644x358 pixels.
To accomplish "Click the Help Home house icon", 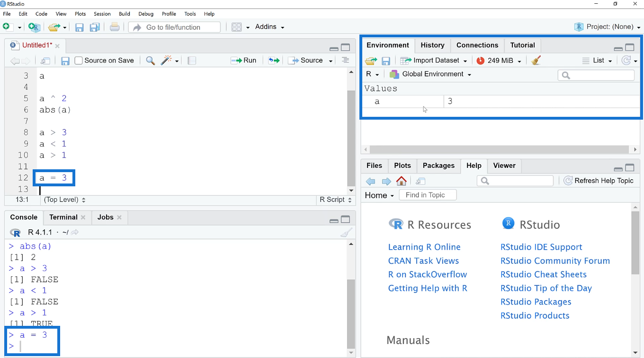I will [402, 181].
